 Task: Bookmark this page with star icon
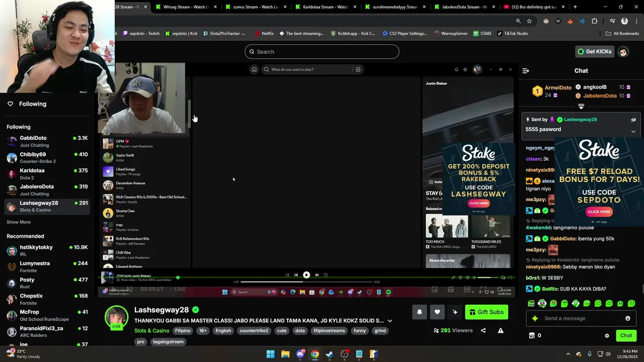pos(529,21)
